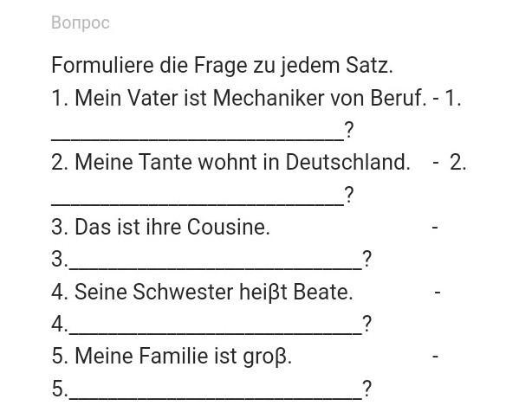
Task: Select the sentence "Meine Tante wohnt in Deutschland"
Action: tap(230, 162)
